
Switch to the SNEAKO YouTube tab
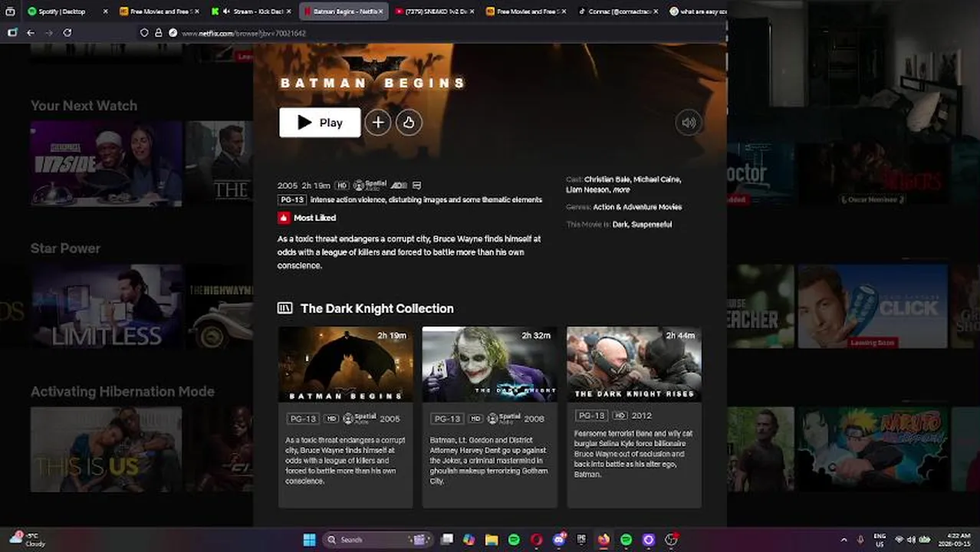click(436, 11)
